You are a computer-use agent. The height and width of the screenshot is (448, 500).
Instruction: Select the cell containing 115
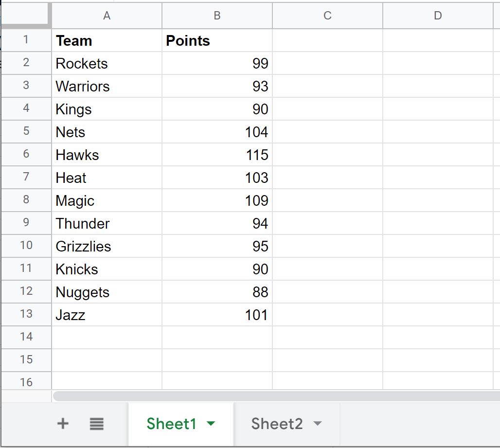tap(217, 155)
